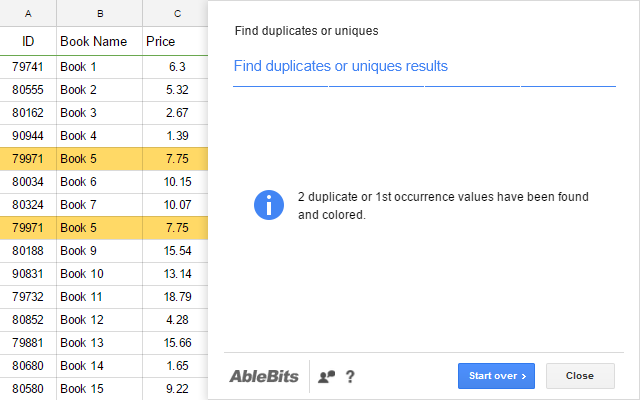
Task: Click the Price header cell
Action: pyautogui.click(x=176, y=42)
